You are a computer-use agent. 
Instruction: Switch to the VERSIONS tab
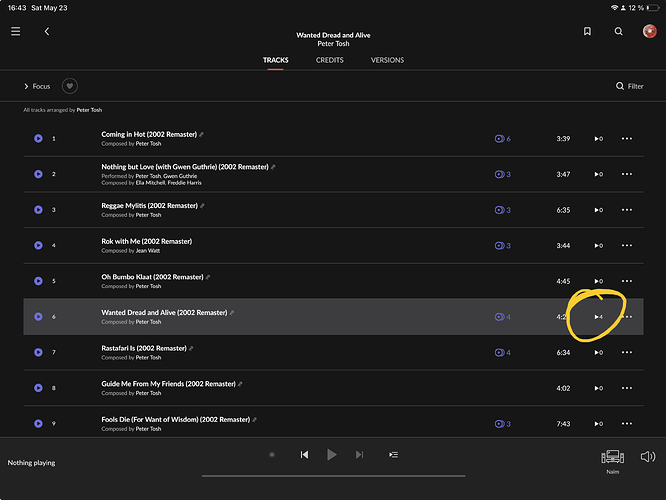click(387, 60)
